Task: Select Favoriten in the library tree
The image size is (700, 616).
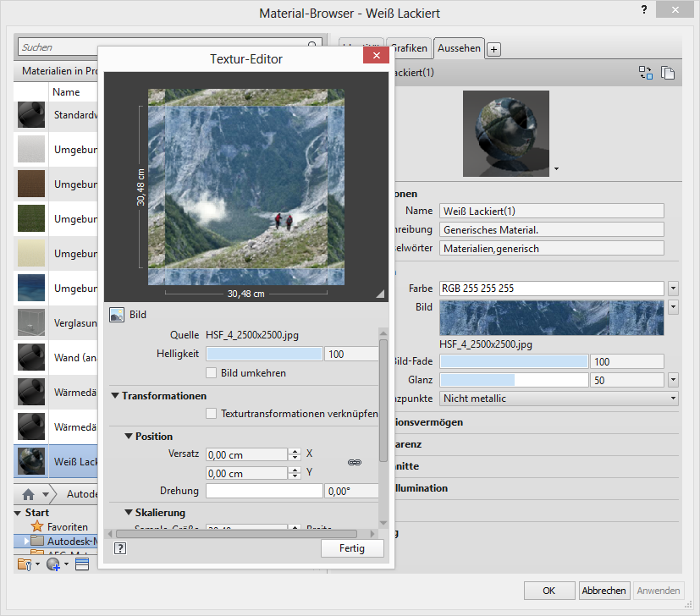Action: click(x=68, y=526)
